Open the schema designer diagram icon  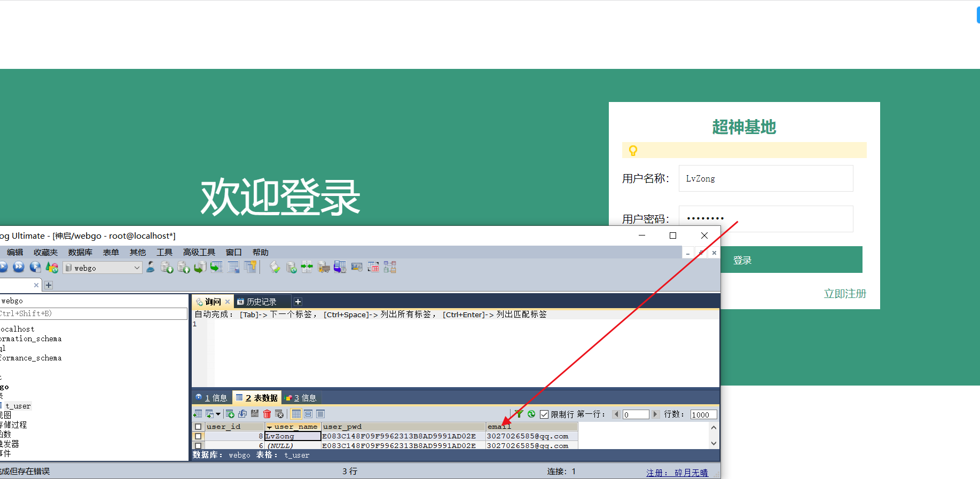(390, 267)
